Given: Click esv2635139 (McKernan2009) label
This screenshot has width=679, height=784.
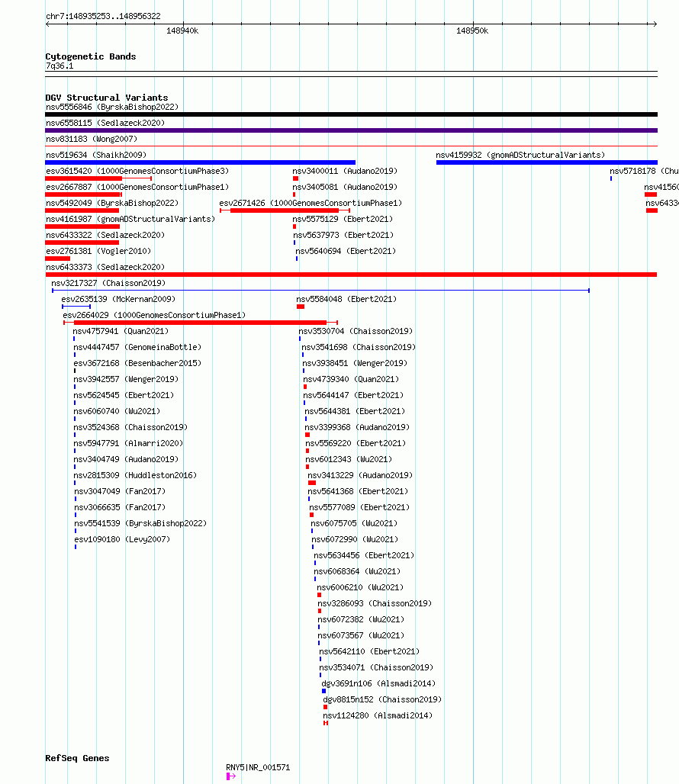Looking at the screenshot, I should [x=118, y=299].
